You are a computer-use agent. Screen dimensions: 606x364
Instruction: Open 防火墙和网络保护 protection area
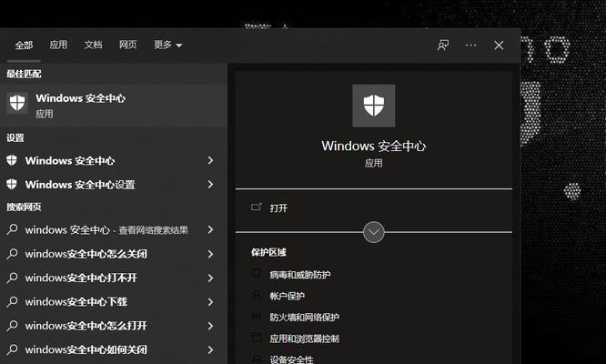[x=305, y=318]
